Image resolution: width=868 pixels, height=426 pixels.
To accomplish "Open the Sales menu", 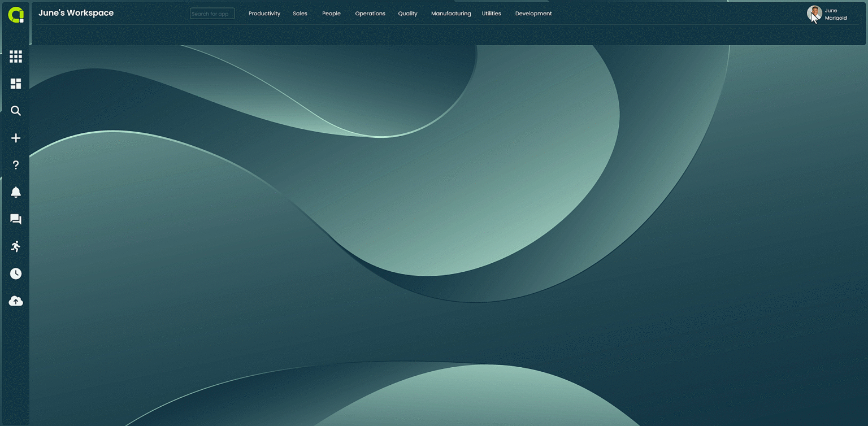I will click(x=300, y=14).
